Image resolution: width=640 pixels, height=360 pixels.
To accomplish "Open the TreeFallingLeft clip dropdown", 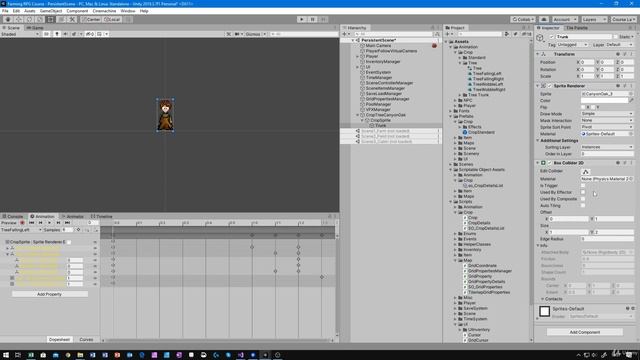I will pos(21,230).
